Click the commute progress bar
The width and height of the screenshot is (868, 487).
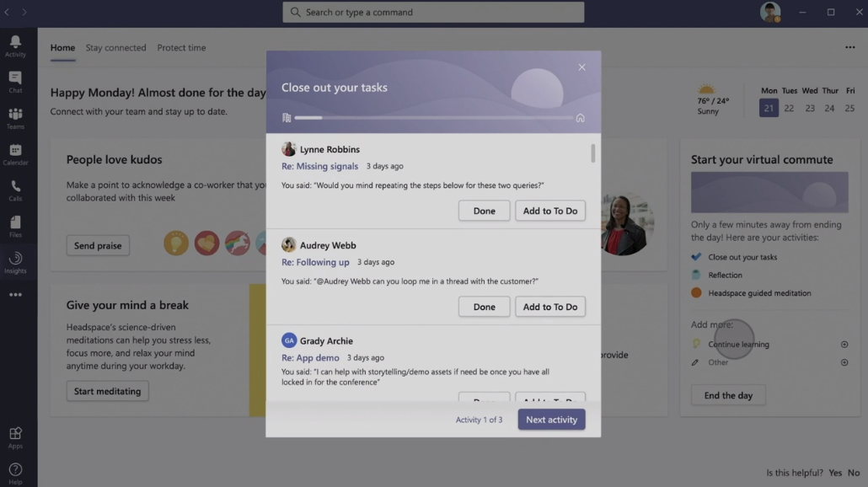[433, 118]
